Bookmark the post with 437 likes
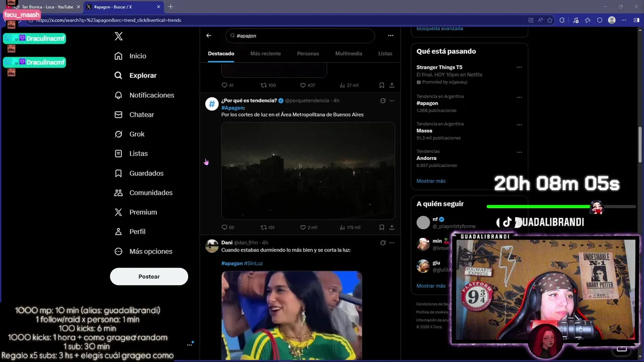This screenshot has height=362, width=644. click(382, 85)
